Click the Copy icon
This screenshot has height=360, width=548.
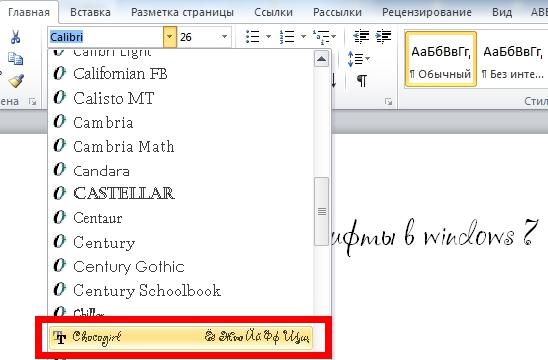15,59
